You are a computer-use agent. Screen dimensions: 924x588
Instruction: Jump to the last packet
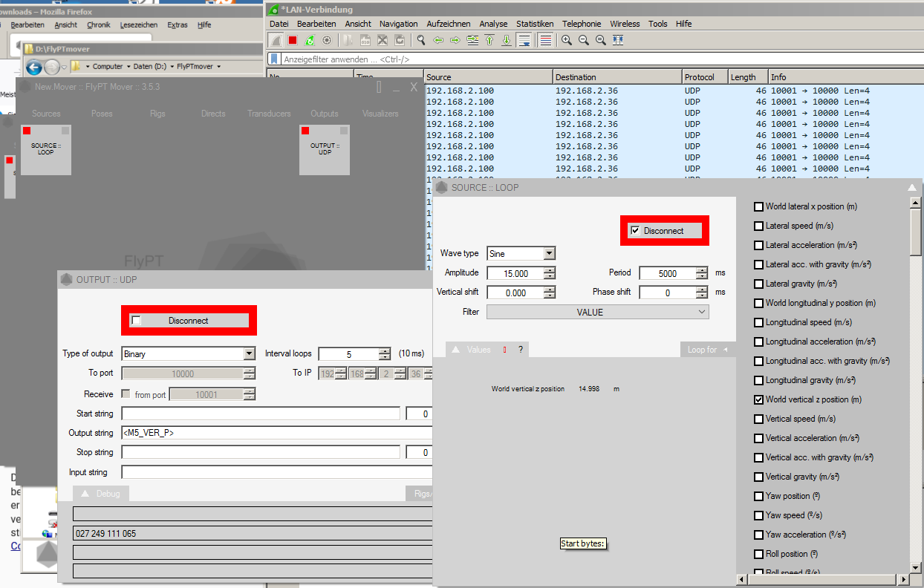coord(507,40)
